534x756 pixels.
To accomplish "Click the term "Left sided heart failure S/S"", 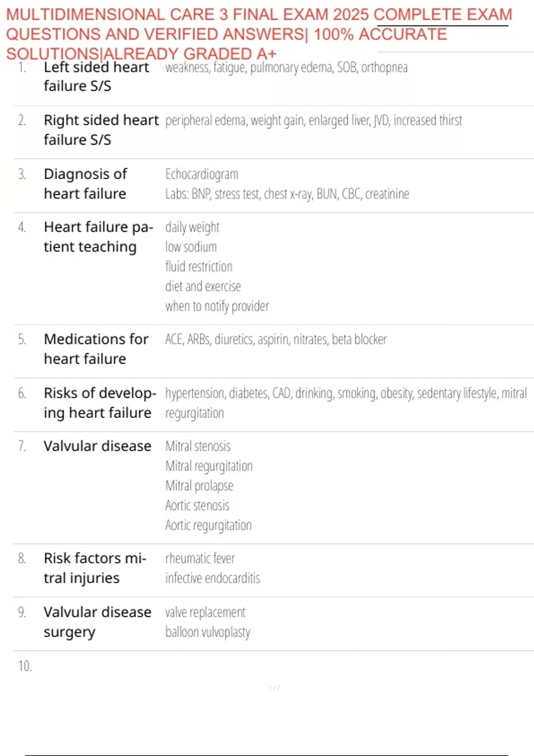I will point(96,76).
